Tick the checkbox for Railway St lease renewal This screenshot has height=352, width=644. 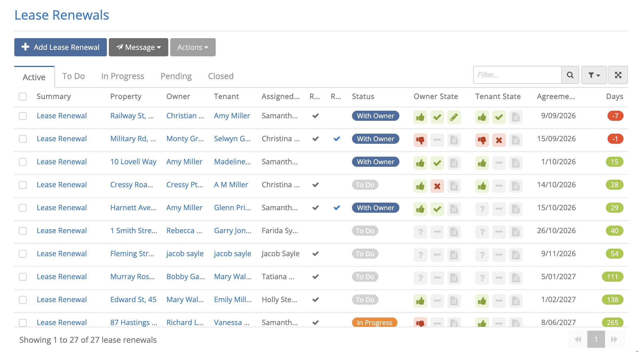coord(23,116)
